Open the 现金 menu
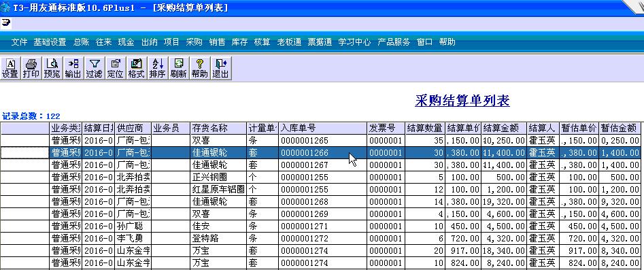The image size is (644, 270). [x=126, y=42]
